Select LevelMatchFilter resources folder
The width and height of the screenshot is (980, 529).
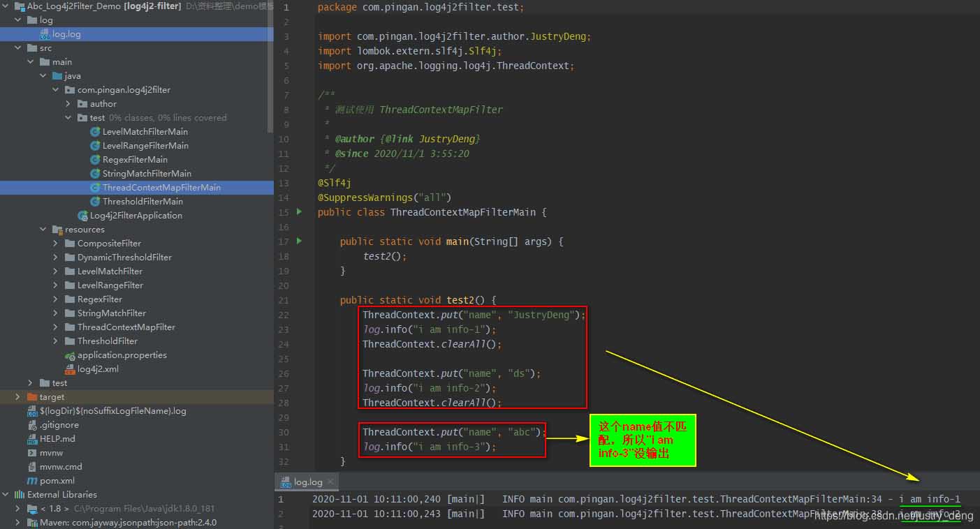(110, 271)
